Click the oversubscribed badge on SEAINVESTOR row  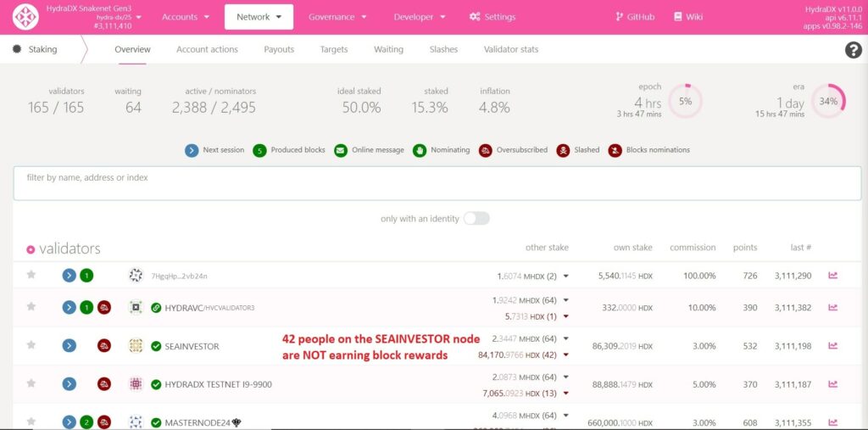[x=104, y=345]
